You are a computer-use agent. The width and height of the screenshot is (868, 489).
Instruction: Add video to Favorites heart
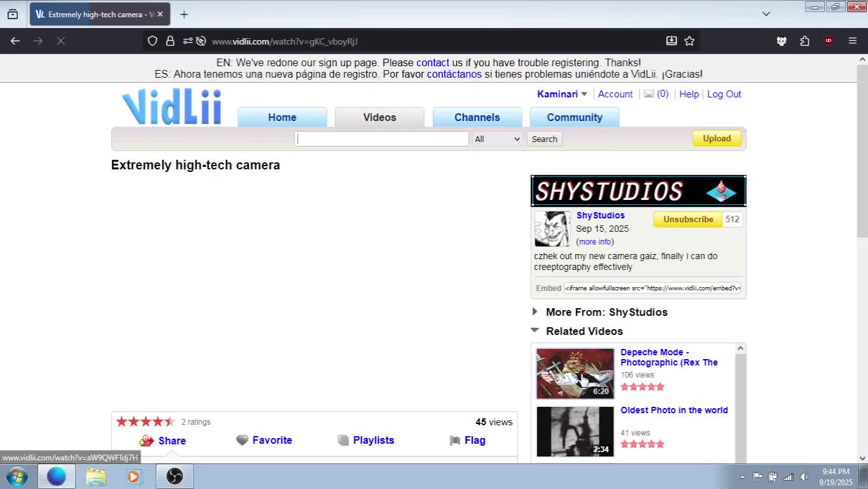click(x=242, y=440)
